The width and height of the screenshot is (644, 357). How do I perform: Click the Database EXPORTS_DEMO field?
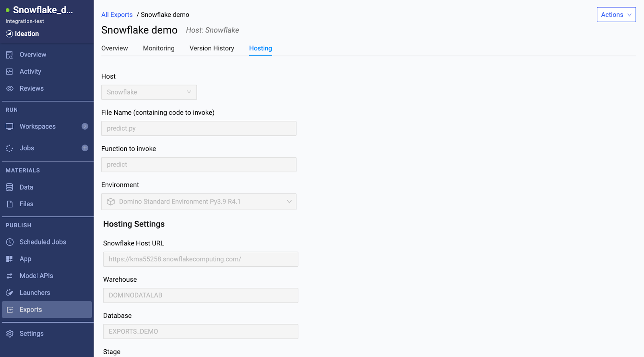point(200,332)
